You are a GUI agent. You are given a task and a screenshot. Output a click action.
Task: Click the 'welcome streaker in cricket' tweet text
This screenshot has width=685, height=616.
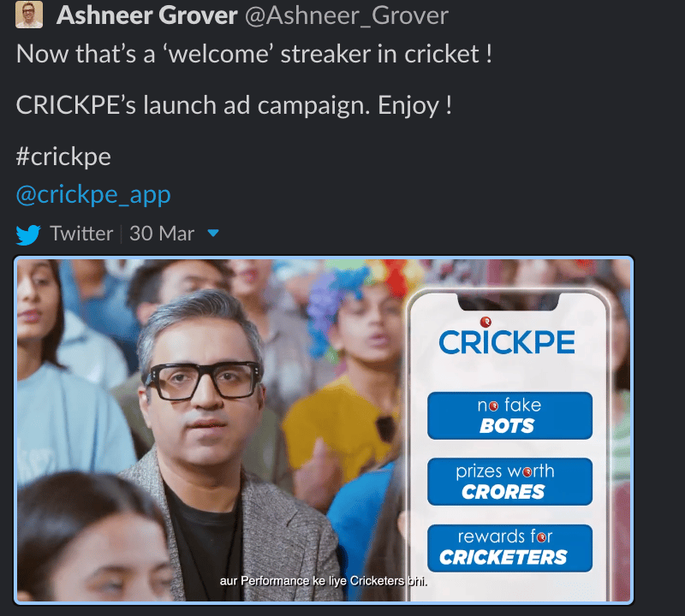tap(254, 54)
